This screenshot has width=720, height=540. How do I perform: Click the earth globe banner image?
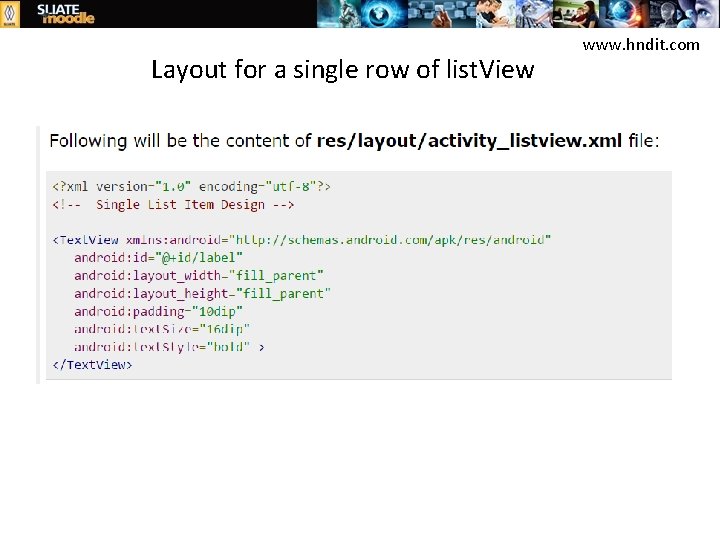pyautogui.click(x=624, y=14)
